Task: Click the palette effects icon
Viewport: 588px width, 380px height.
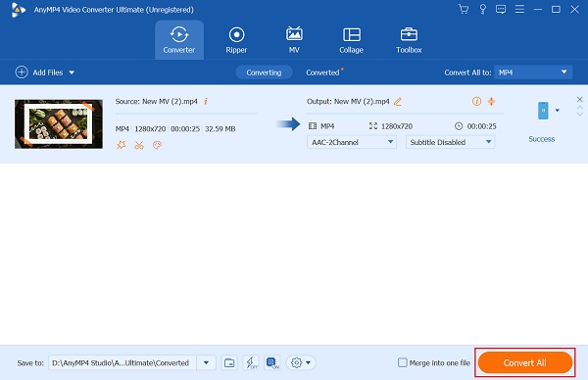Action: pos(157,145)
